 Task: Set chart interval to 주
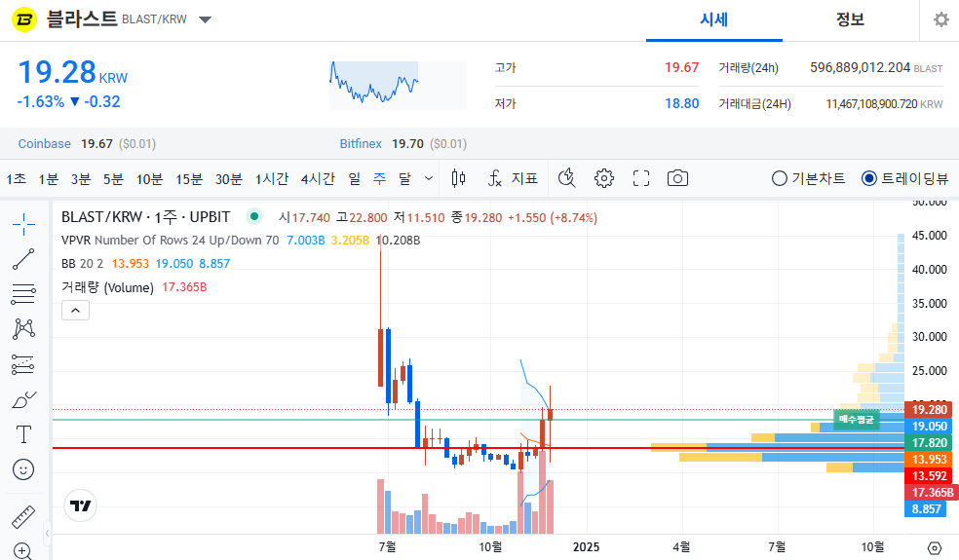[x=380, y=178]
